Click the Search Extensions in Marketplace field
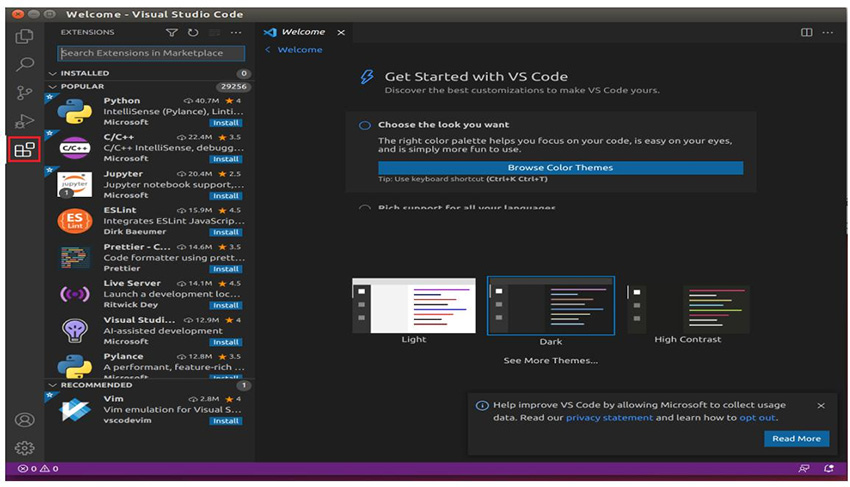The image size is (850, 487). (151, 53)
